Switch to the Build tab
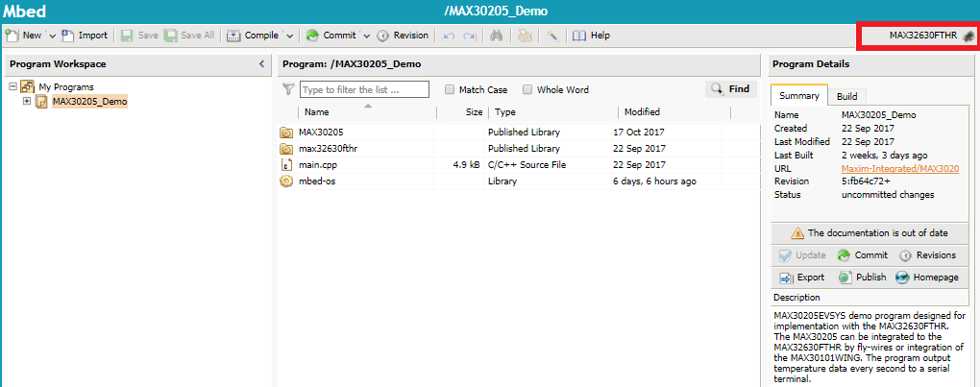This screenshot has width=980, height=387. [x=846, y=96]
